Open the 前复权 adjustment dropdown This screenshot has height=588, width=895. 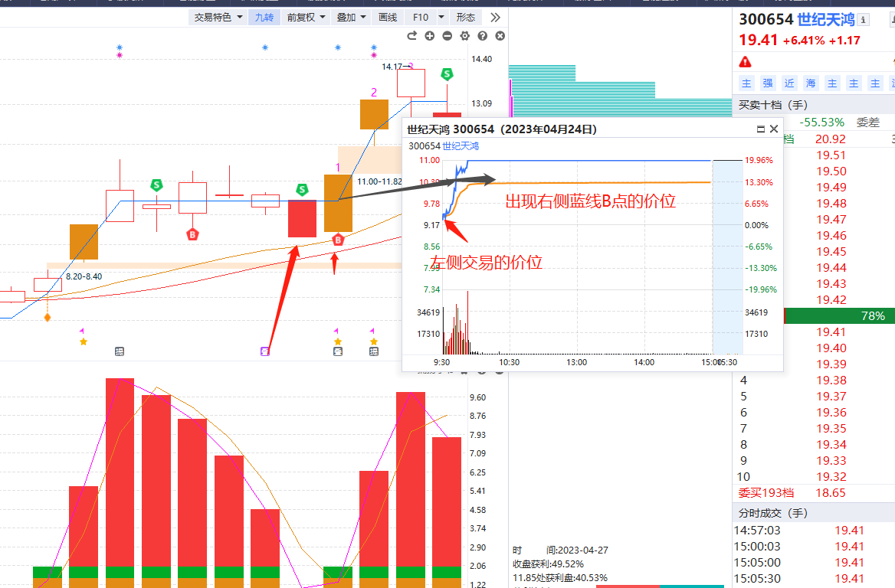[306, 18]
